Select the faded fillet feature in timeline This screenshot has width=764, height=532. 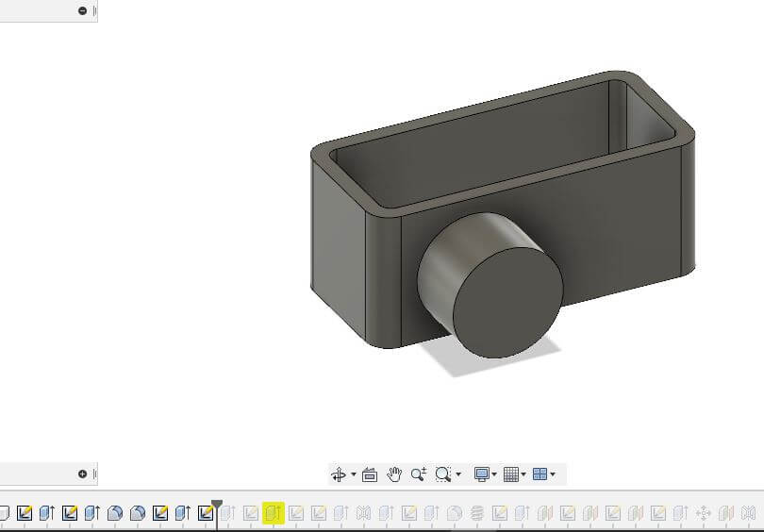tap(454, 513)
